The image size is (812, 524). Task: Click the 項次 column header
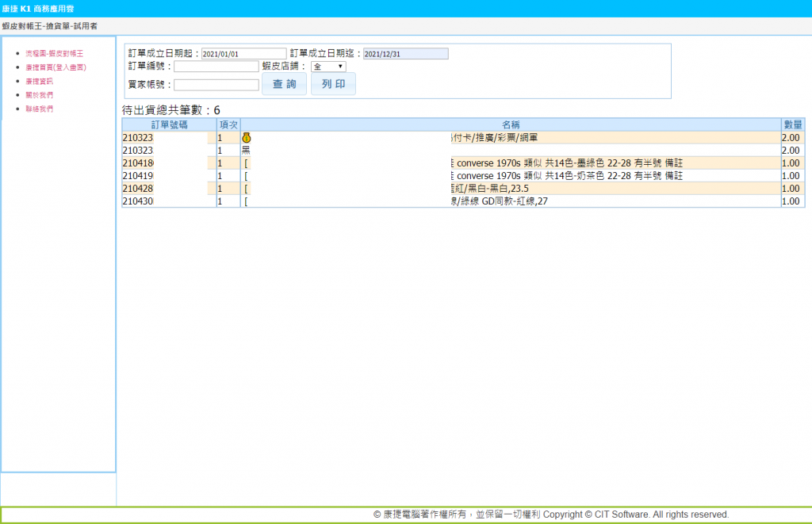point(228,124)
